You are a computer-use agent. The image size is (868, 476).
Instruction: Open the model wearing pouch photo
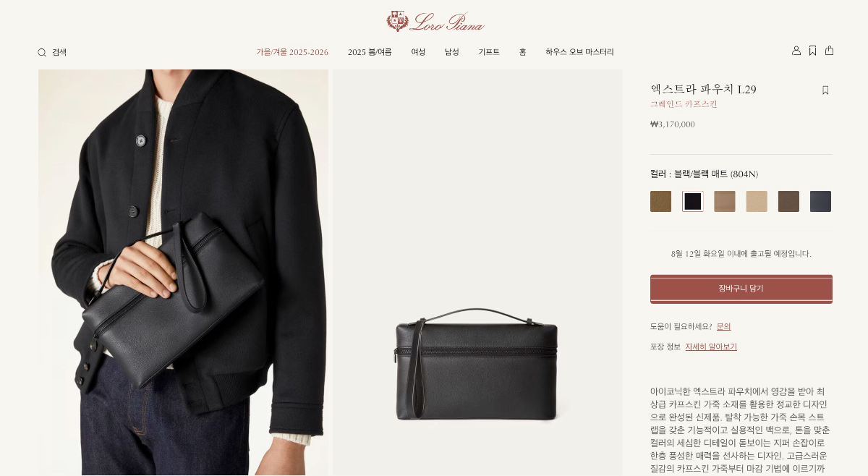coord(183,273)
